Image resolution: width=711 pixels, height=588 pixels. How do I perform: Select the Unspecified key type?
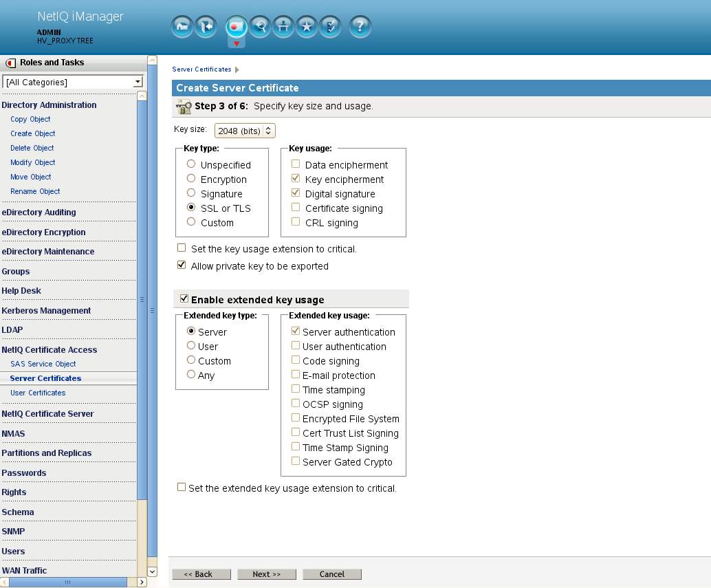[191, 164]
